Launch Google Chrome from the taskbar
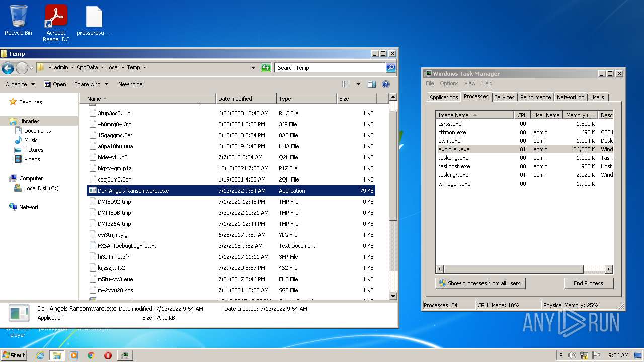This screenshot has width=644, height=362. tap(91, 355)
